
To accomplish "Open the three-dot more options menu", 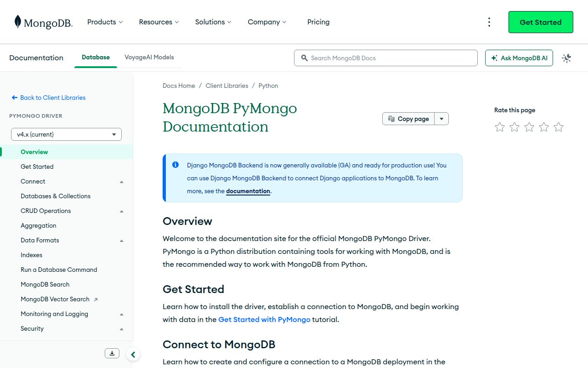I will [x=489, y=22].
